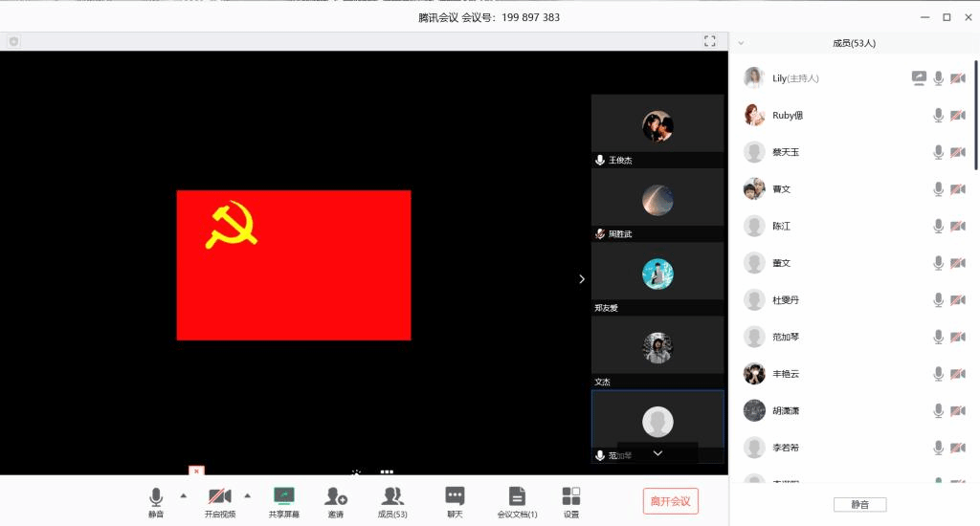The width and height of the screenshot is (980, 526).
Task: Click 离开会议 leave meeting button
Action: click(671, 501)
